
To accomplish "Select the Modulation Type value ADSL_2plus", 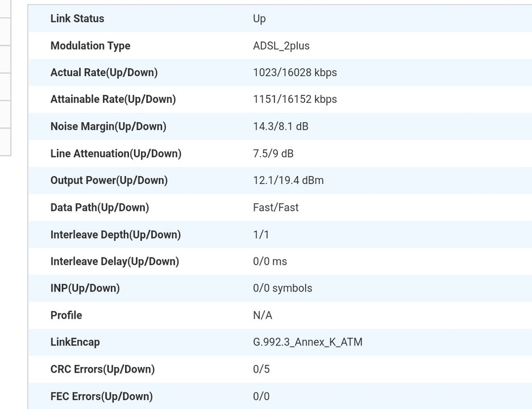I will coord(281,46).
